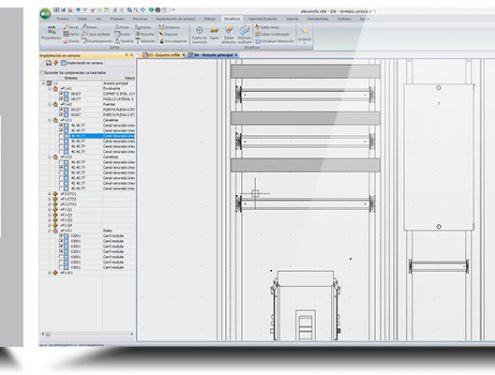Click the round green application menu button
495x375 pixels.
[45, 14]
